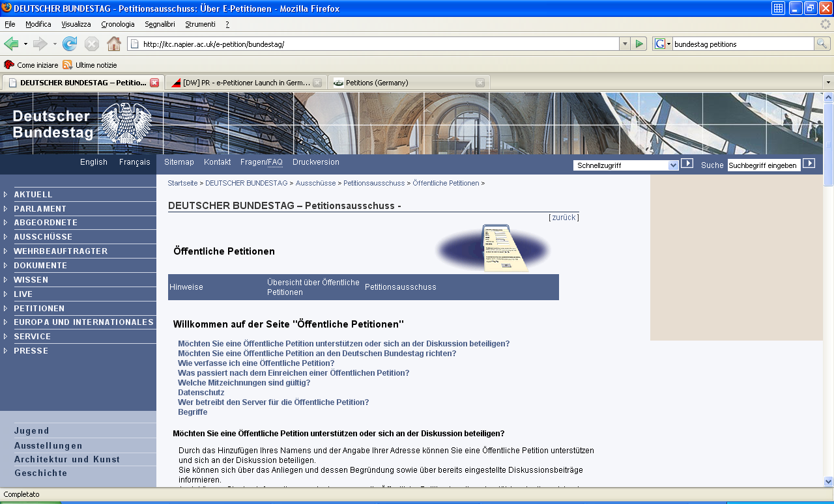Screen dimensions: 834x504
Task: Open the Ultime notizie feed bookmark
Action: [x=90, y=65]
